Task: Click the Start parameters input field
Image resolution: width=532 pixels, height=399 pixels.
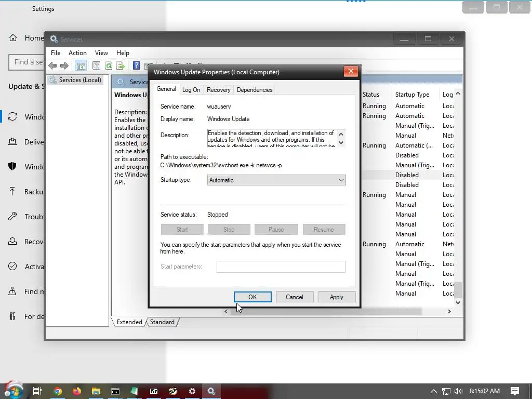Action: point(281,267)
